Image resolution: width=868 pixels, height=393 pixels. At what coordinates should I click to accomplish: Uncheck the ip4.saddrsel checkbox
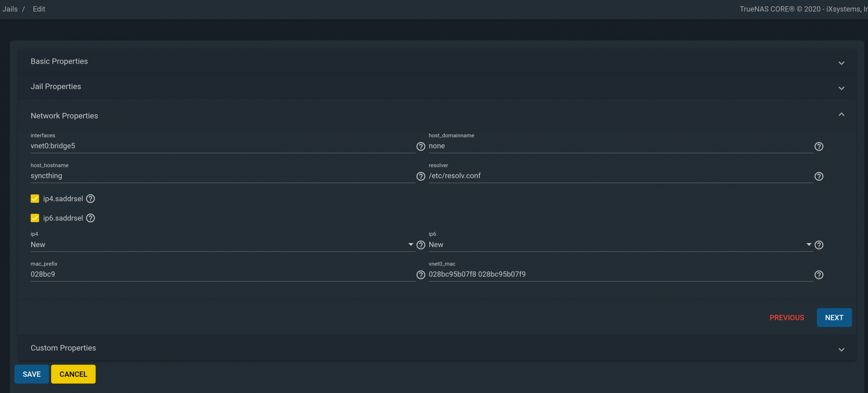click(35, 199)
